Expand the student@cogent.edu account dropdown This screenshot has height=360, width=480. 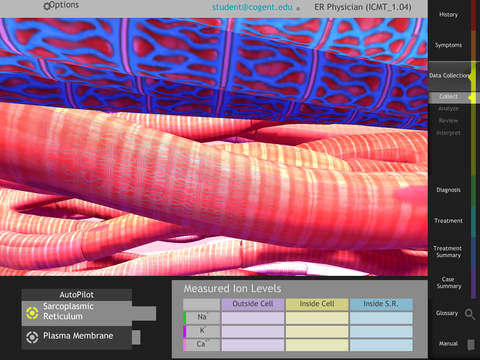pos(298,9)
